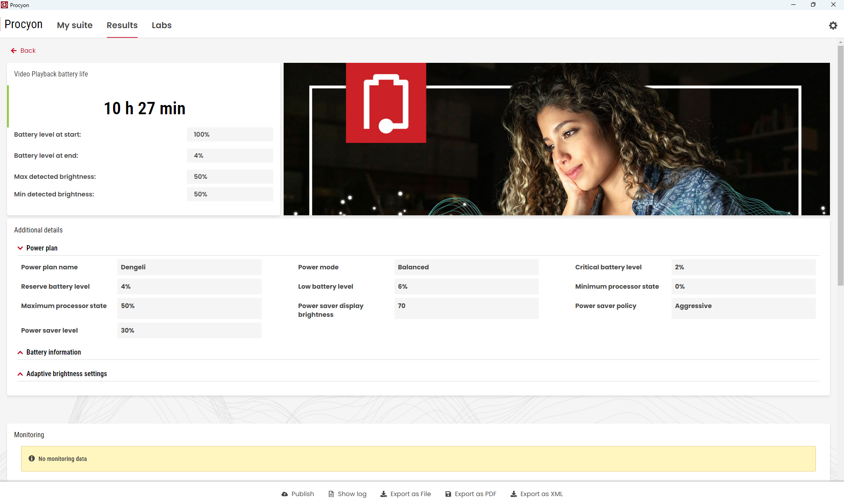Click the Dengeli power plan name value

pyautogui.click(x=190, y=267)
